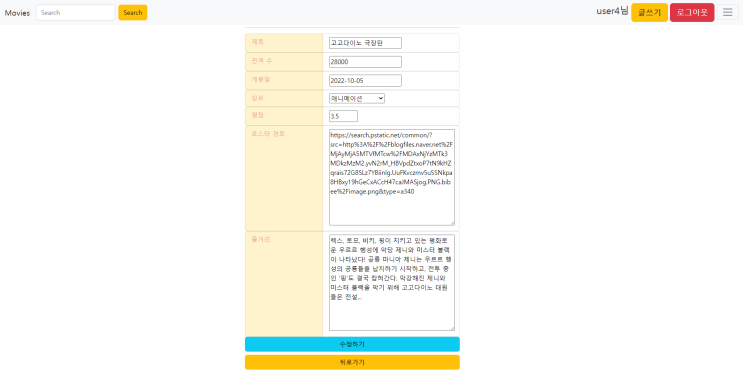Click the 평점 label cell
This screenshot has height=372, width=743.
coord(284,116)
